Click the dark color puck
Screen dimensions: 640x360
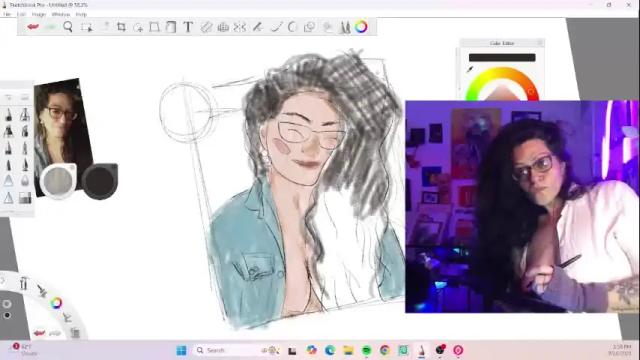[x=100, y=181]
